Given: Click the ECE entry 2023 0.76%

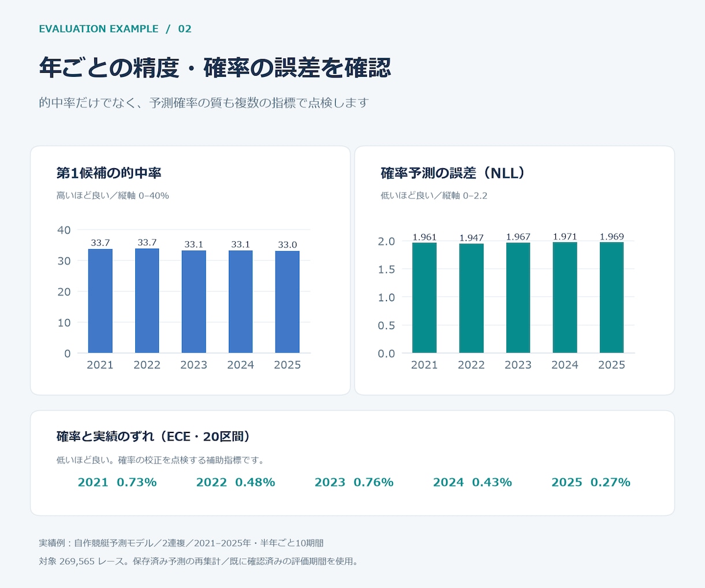Looking at the screenshot, I should [x=354, y=482].
